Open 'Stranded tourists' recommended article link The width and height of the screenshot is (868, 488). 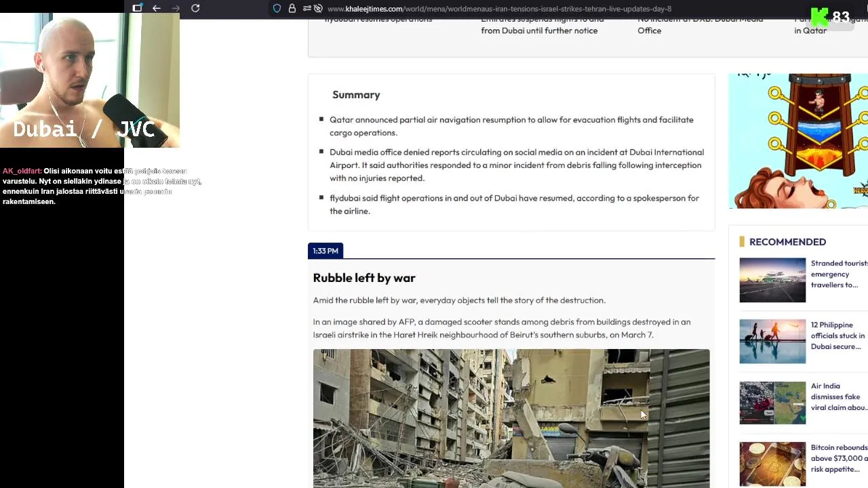coord(839,274)
